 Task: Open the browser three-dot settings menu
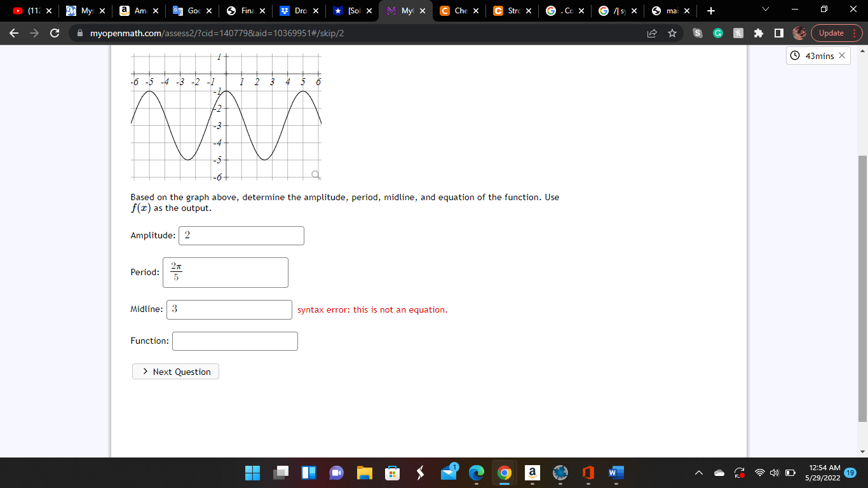coord(853,32)
